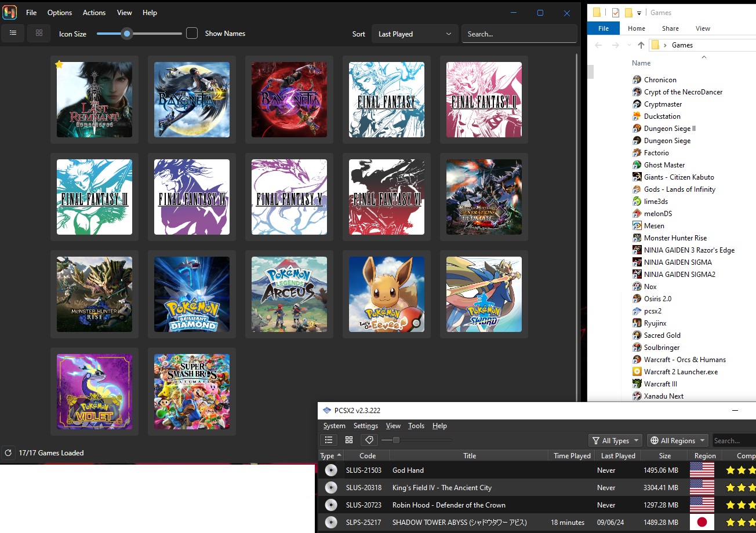Select the Xanadu Next entry in Explorer
The height and width of the screenshot is (533, 756).
pos(663,396)
